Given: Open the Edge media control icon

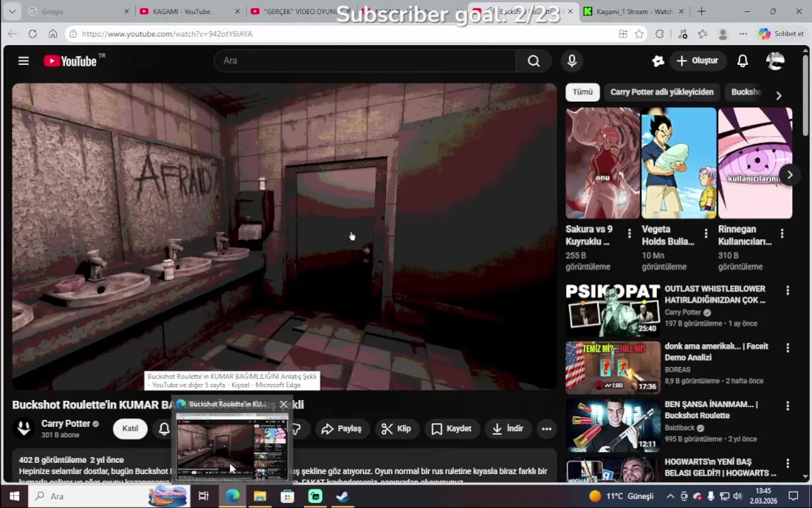Looking at the screenshot, I should click(x=682, y=34).
